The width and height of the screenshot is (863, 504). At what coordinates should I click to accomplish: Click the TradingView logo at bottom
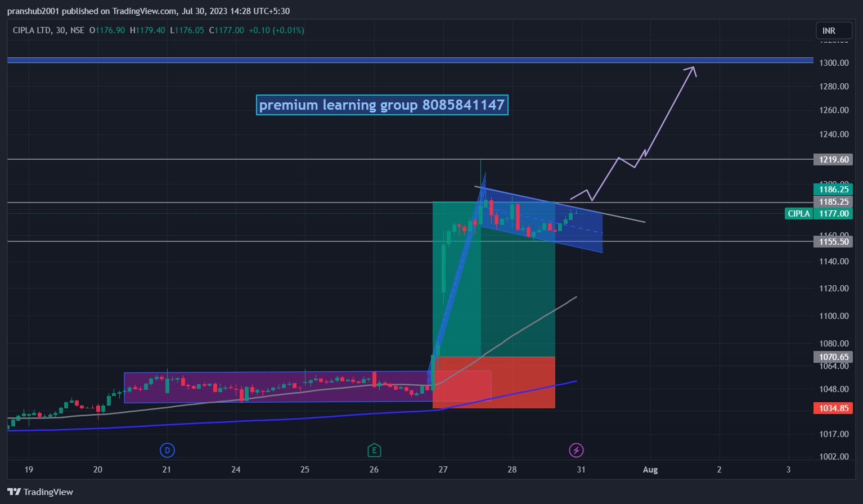pos(41,492)
